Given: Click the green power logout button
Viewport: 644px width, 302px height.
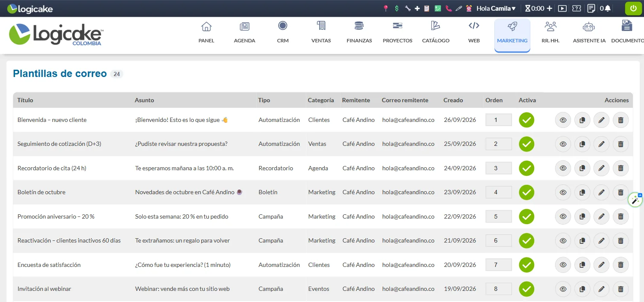Looking at the screenshot, I should [633, 9].
